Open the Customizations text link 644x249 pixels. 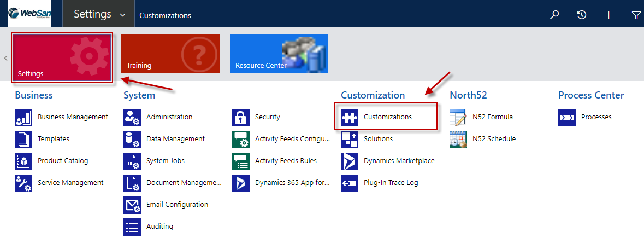click(388, 117)
